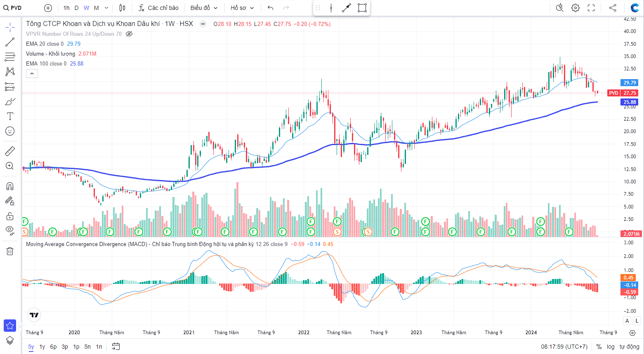Click the TradingView logo on chart
The width and height of the screenshot is (644, 354).
34,315
